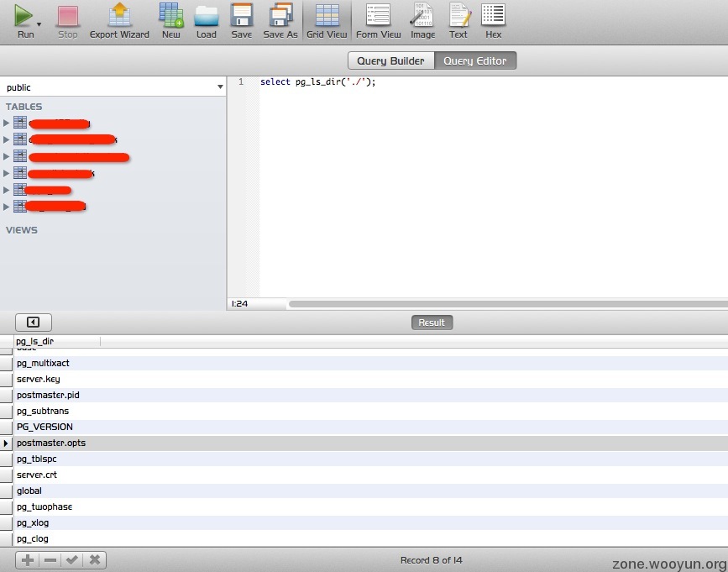Screen dimensions: 728x572
Task: Click the Save As icon
Action: click(x=280, y=20)
